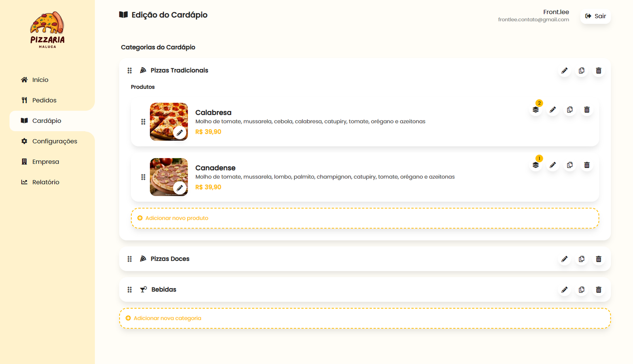
Task: Duplicate the Bebidas category
Action: click(582, 289)
